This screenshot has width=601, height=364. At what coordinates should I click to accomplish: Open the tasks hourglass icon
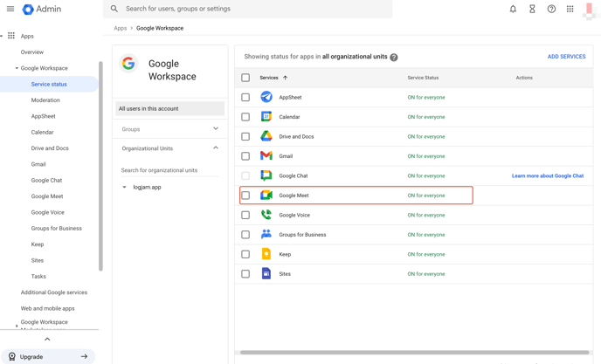532,9
